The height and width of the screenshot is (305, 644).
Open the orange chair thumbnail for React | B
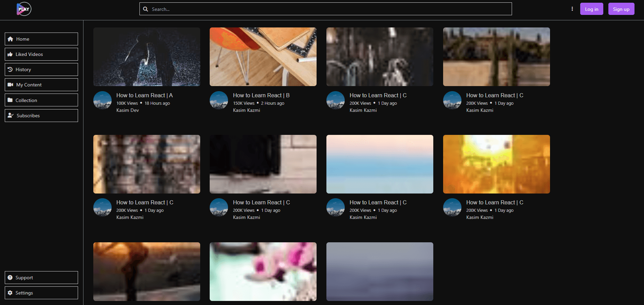point(263,57)
